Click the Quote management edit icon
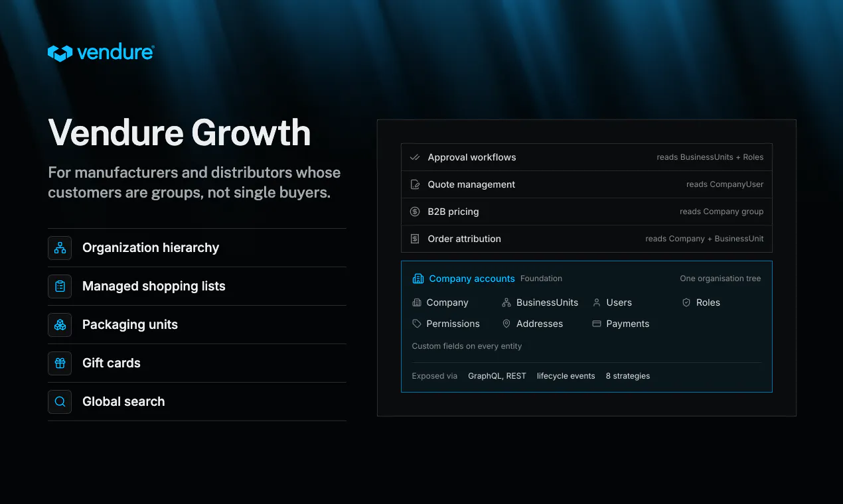The image size is (843, 504). [x=415, y=185]
